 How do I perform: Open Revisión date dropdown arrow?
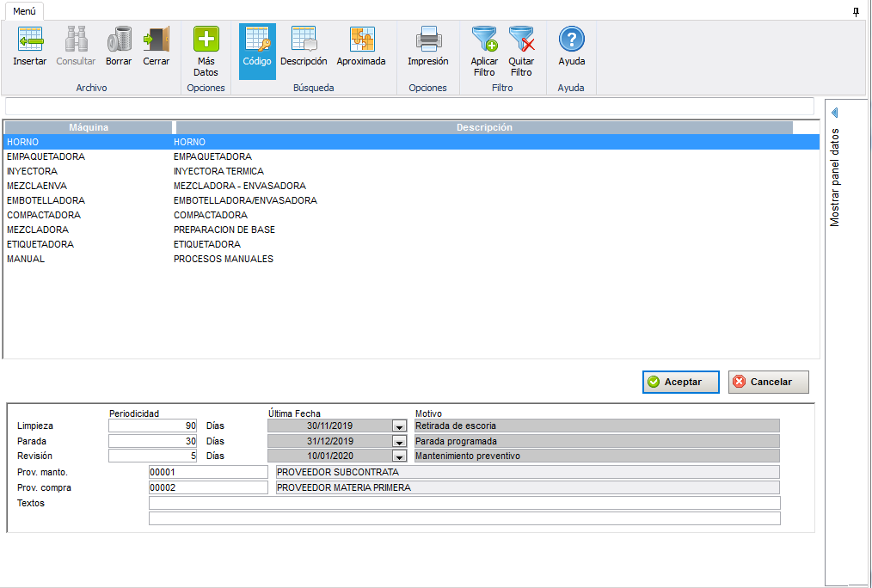click(398, 456)
